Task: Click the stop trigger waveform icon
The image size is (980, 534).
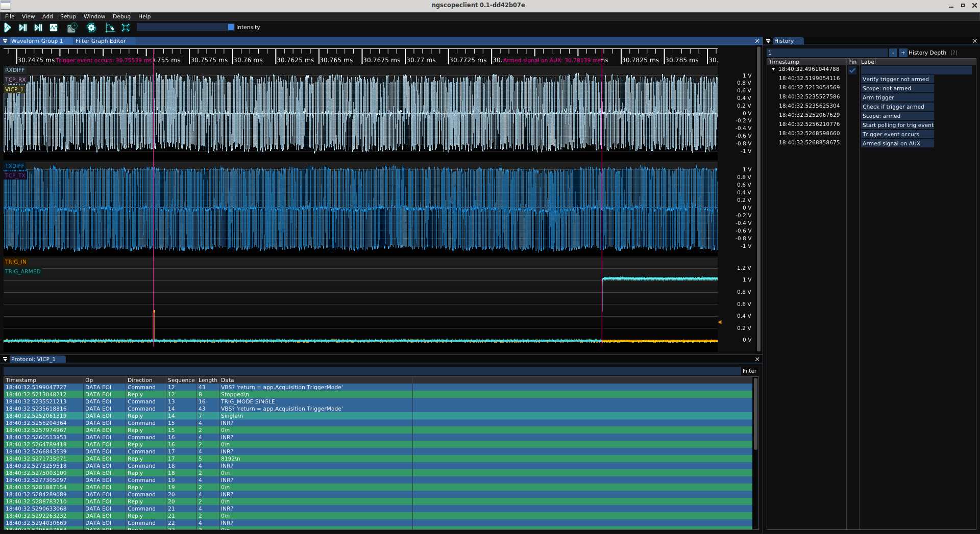Action: [x=54, y=28]
